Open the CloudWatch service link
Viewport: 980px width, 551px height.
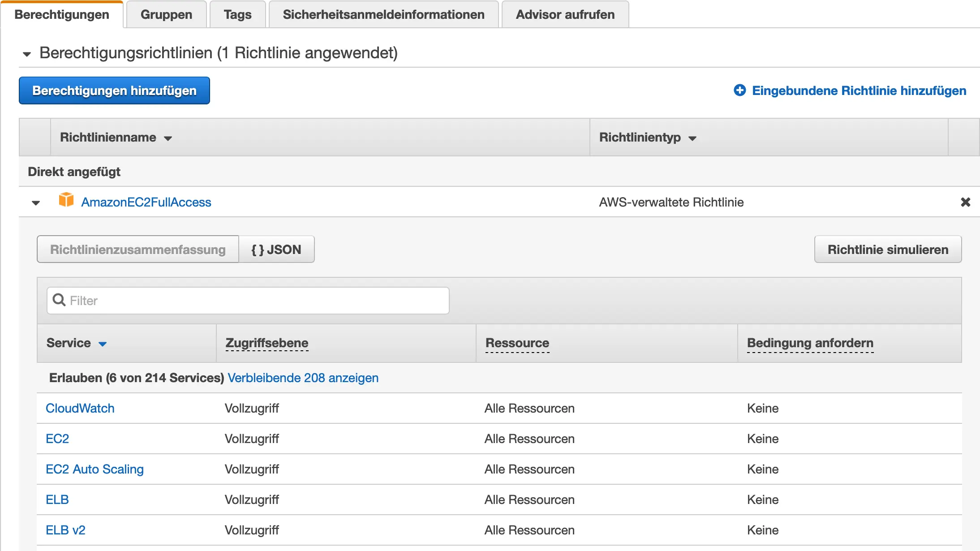coord(80,408)
